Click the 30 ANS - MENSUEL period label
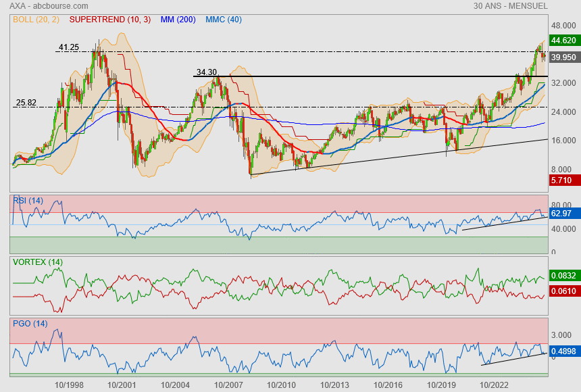 coord(520,6)
